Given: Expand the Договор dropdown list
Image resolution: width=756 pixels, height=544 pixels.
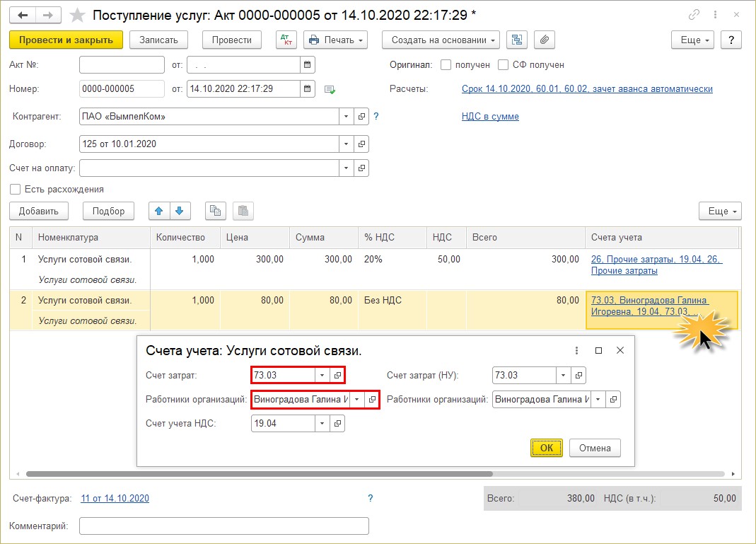Looking at the screenshot, I should tap(347, 144).
